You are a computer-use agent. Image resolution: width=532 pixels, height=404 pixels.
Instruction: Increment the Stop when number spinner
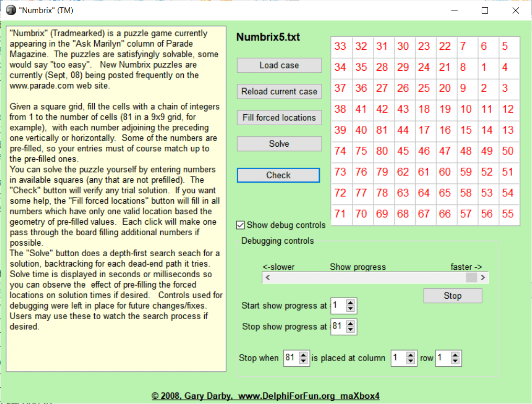coord(304,355)
